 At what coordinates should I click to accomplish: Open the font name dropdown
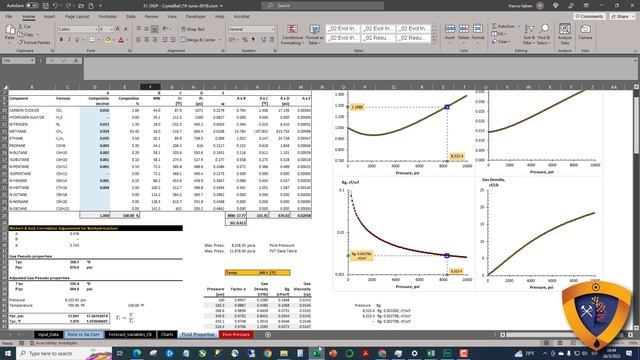click(96, 29)
